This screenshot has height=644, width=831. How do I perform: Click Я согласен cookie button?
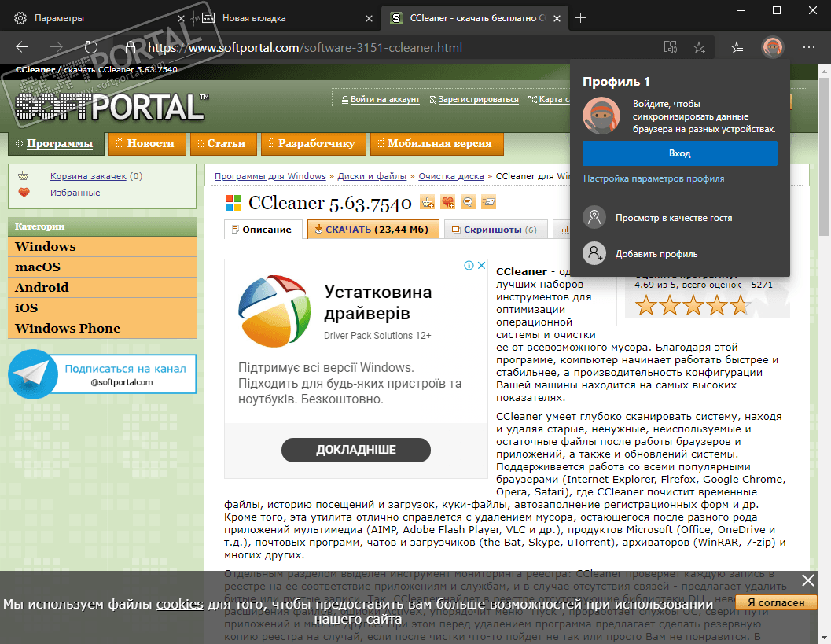[776, 602]
